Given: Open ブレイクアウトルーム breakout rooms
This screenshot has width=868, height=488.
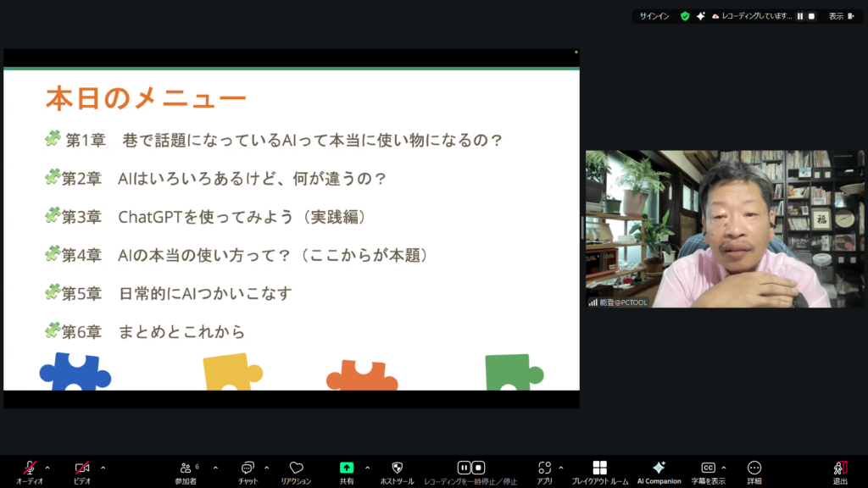Looking at the screenshot, I should 599,469.
